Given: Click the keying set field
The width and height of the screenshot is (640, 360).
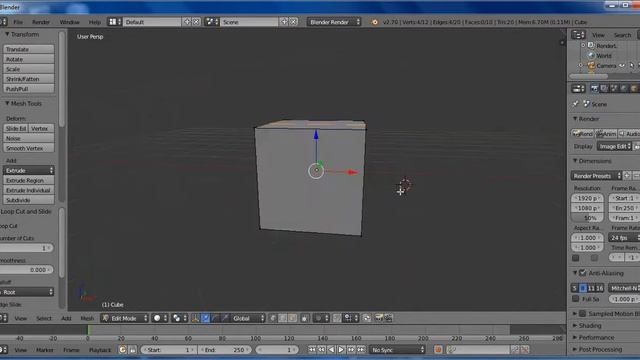Looking at the screenshot, I should (478, 350).
